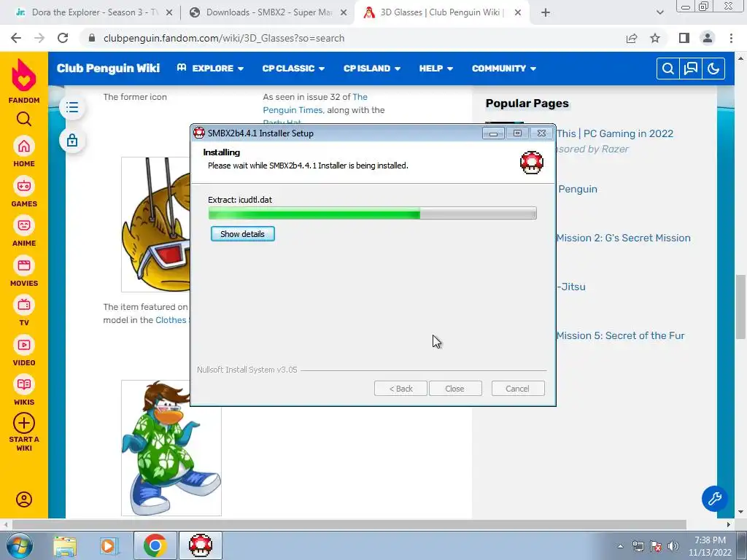Reload the page in Chrome
This screenshot has width=747, height=560.
tap(63, 38)
